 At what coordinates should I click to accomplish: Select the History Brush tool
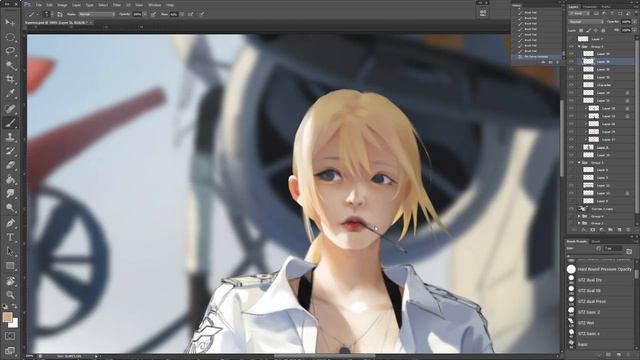click(10, 151)
